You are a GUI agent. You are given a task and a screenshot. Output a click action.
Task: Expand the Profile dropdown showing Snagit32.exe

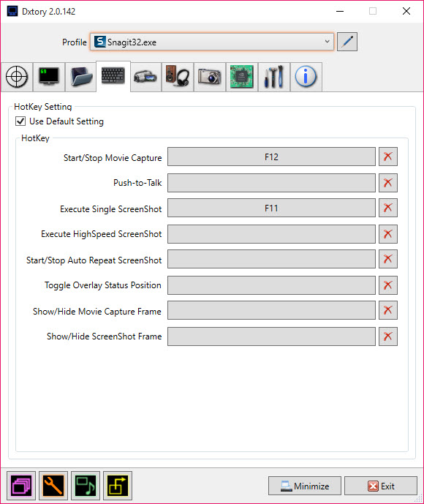[212, 42]
